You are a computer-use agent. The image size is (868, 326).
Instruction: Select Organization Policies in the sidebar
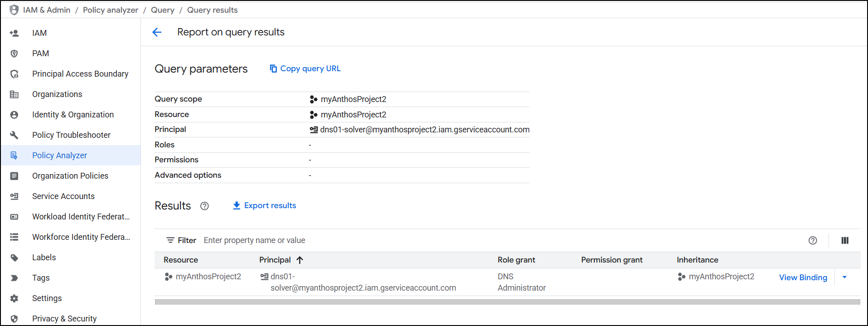pos(70,176)
